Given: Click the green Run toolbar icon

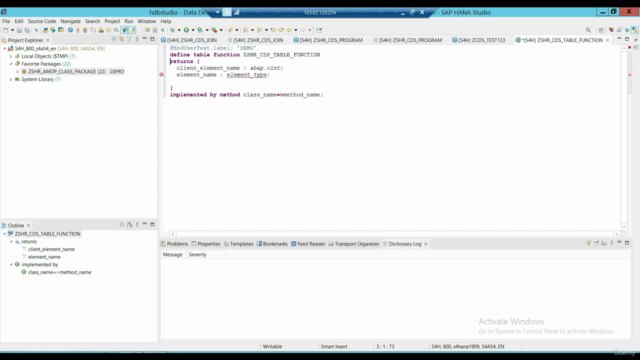Looking at the screenshot, I should coord(186,30).
